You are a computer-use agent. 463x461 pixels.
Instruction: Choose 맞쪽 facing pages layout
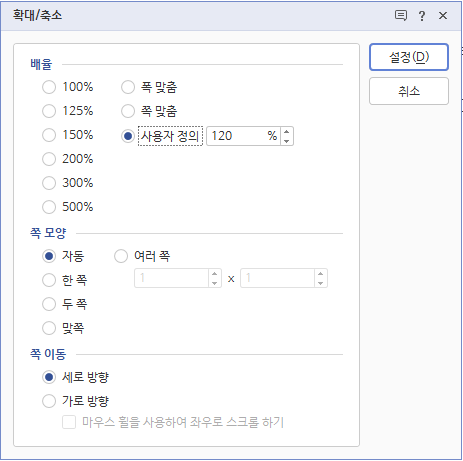click(49, 328)
